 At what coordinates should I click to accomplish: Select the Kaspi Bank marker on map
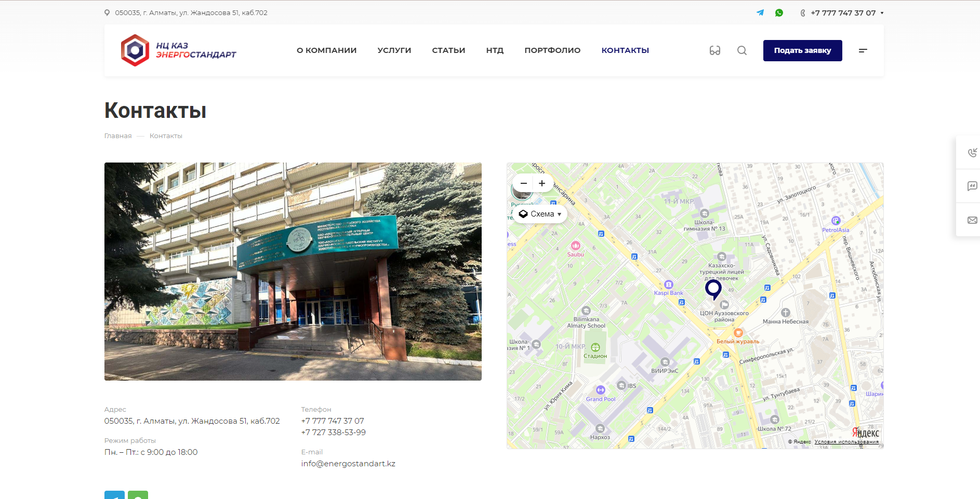669,285
